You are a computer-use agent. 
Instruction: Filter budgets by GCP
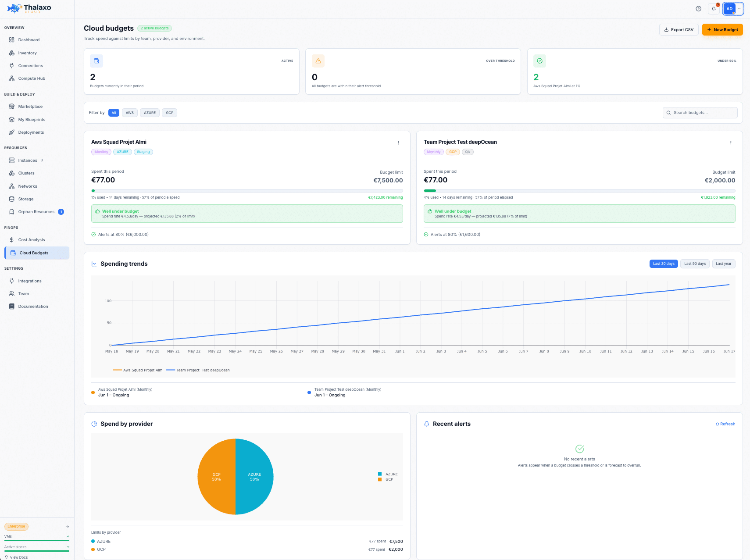coord(170,113)
